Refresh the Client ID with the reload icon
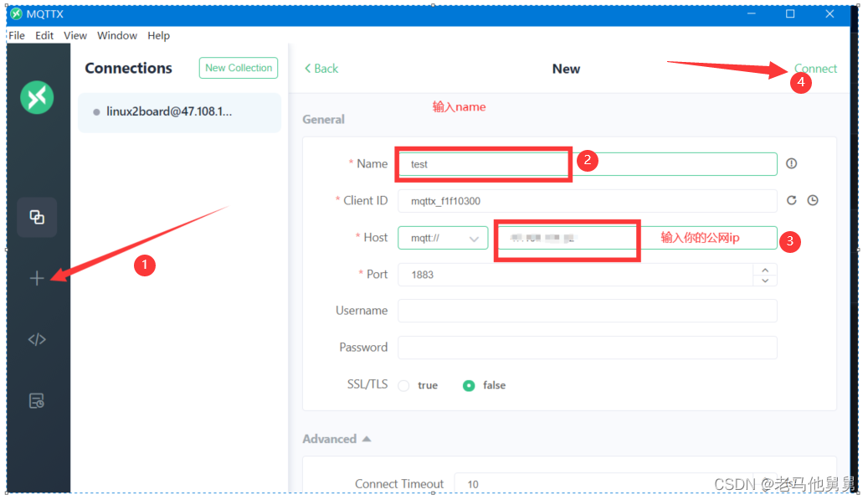Image resolution: width=868 pixels, height=500 pixels. coord(792,200)
